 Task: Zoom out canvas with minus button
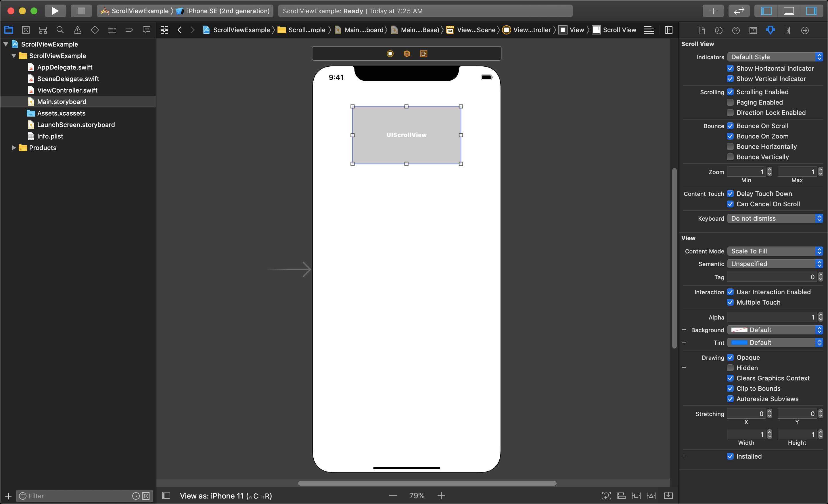393,496
